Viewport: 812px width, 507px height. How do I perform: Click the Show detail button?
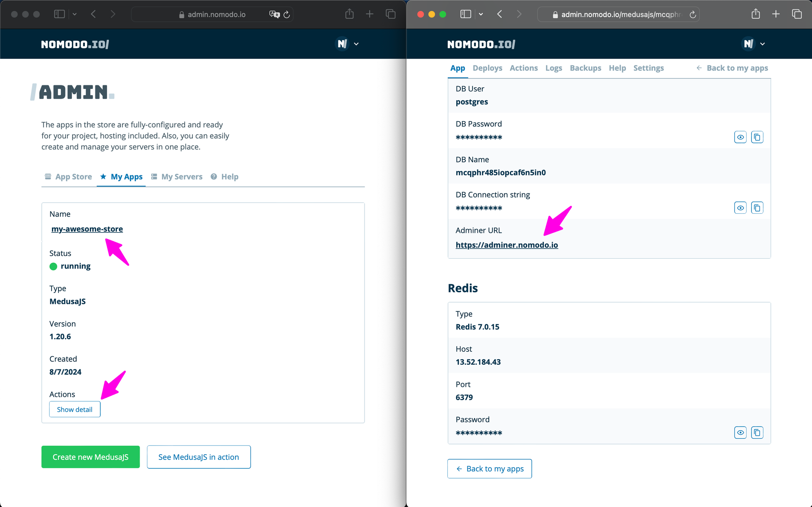[x=75, y=409]
